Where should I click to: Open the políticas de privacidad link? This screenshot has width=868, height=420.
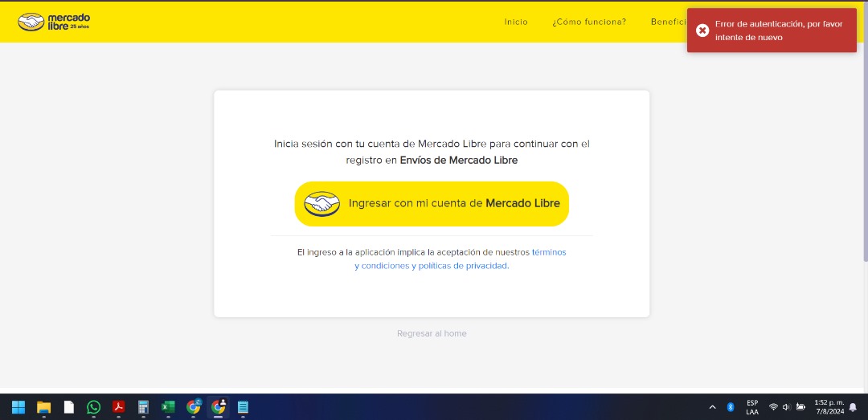tap(464, 266)
